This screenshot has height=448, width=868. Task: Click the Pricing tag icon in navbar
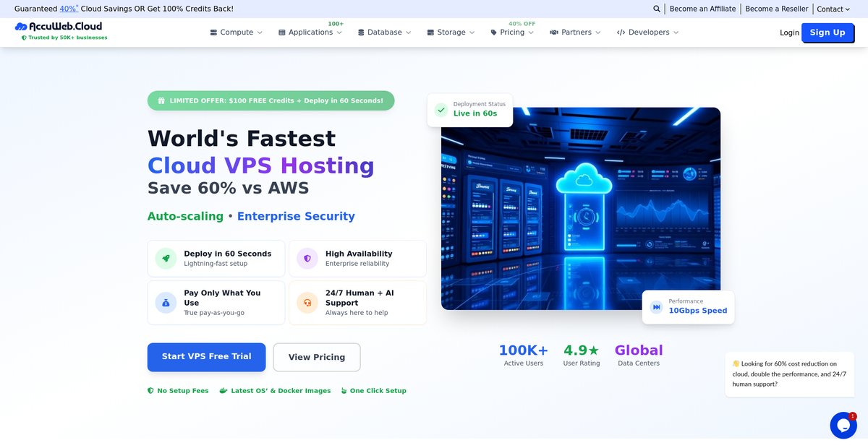point(493,33)
